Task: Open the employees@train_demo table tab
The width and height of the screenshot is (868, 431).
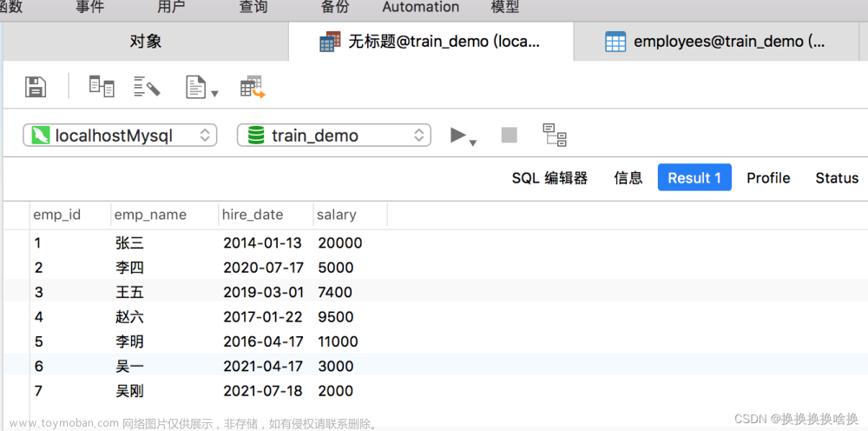Action: click(x=715, y=42)
